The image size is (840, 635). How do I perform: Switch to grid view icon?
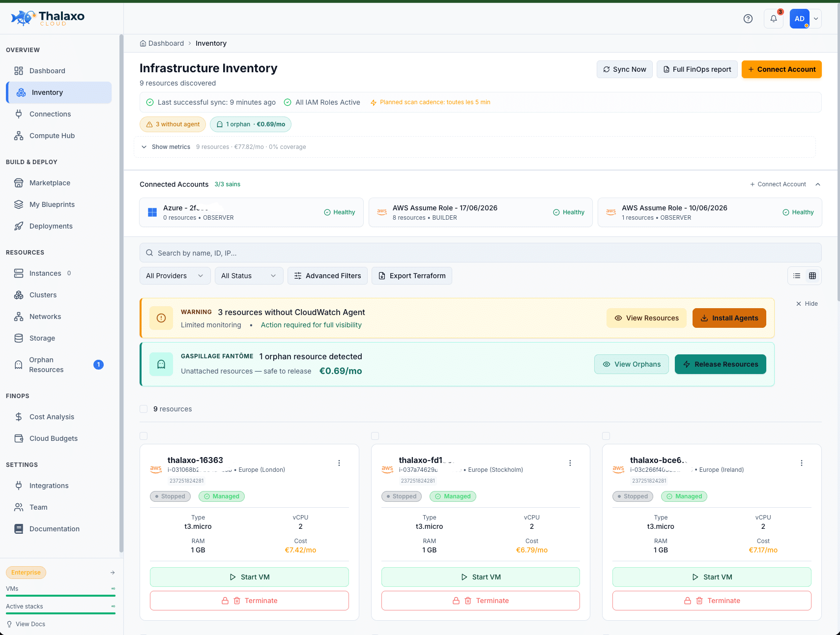[x=812, y=276]
